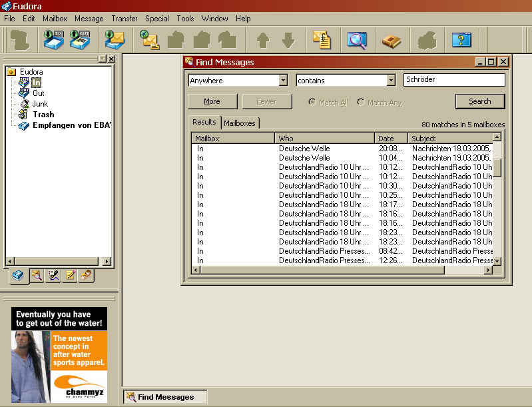Open the Message menu
Image resolution: width=532 pixels, height=407 pixels.
click(x=89, y=19)
